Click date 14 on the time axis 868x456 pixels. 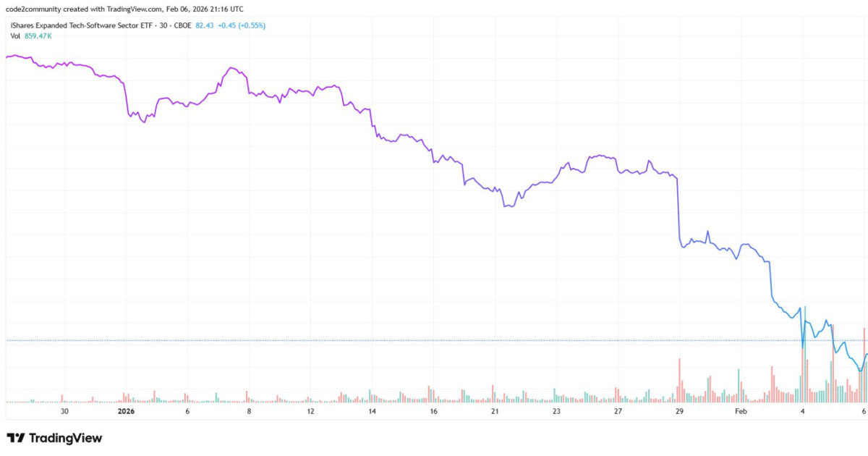372,411
